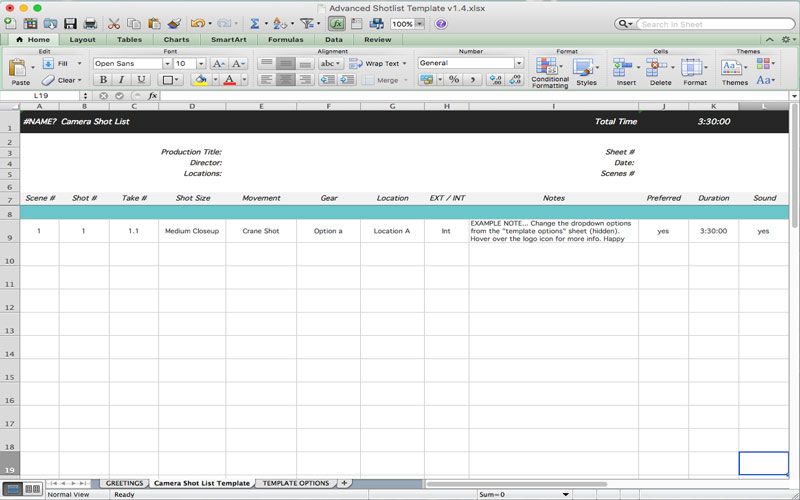Toggle center text horizontally
This screenshot has width=800, height=500.
[285, 80]
